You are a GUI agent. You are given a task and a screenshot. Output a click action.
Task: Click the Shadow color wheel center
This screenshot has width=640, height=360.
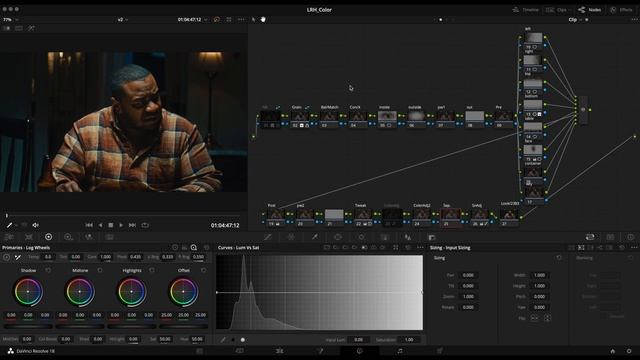click(28, 291)
